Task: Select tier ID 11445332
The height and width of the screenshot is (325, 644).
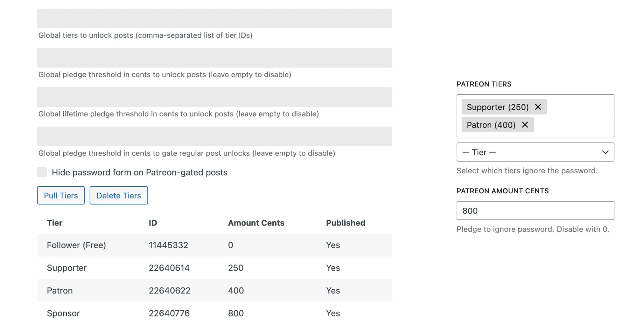Action: pos(168,245)
